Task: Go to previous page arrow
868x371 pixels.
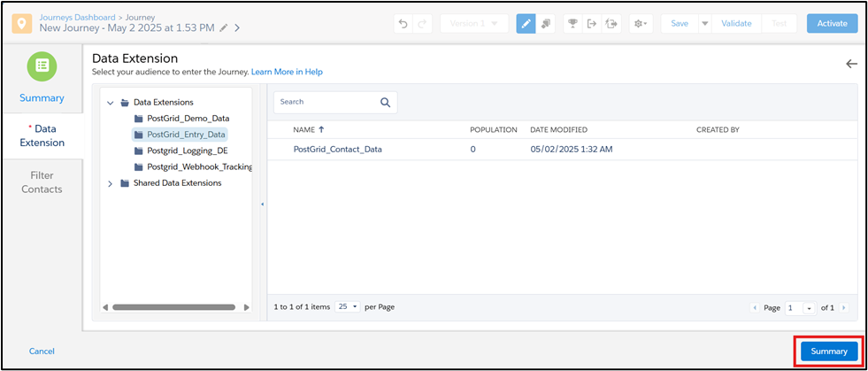Action: click(x=755, y=308)
